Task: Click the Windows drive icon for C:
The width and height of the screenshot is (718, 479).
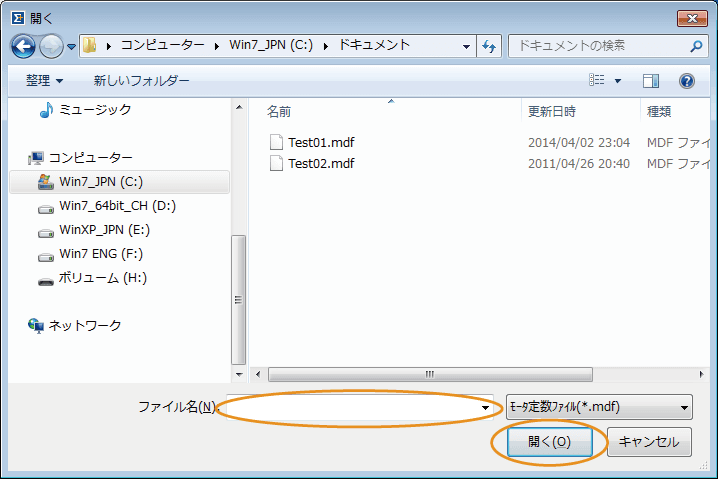Action: (x=45, y=182)
